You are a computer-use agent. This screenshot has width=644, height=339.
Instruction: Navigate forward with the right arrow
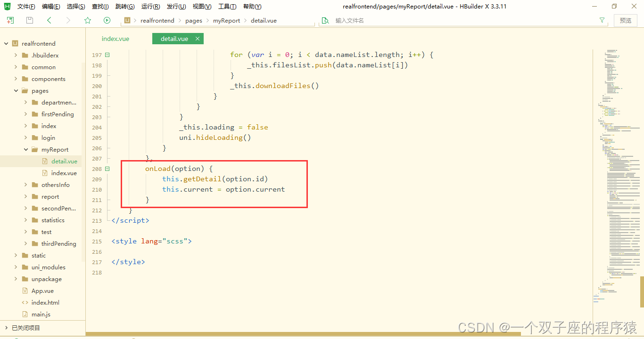click(x=68, y=20)
